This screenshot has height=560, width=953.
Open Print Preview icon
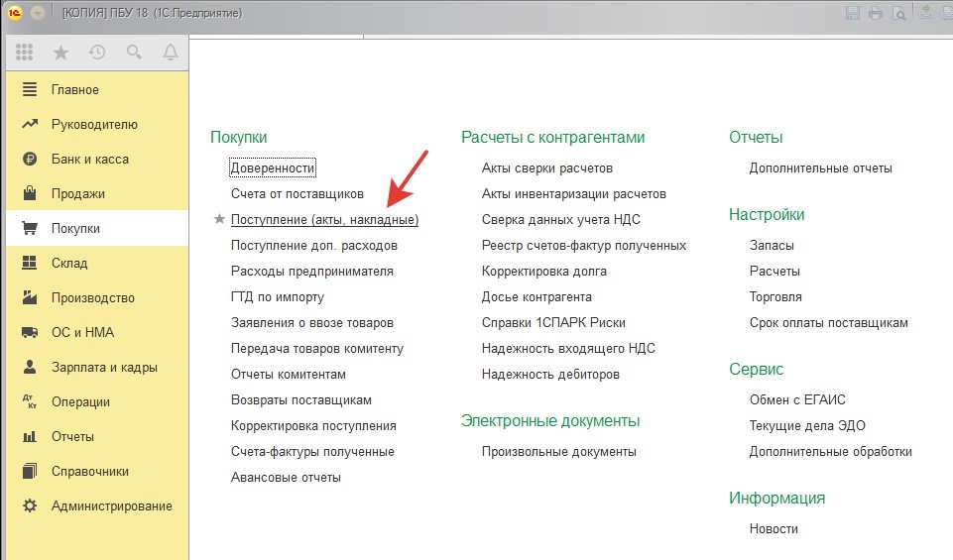(898, 13)
